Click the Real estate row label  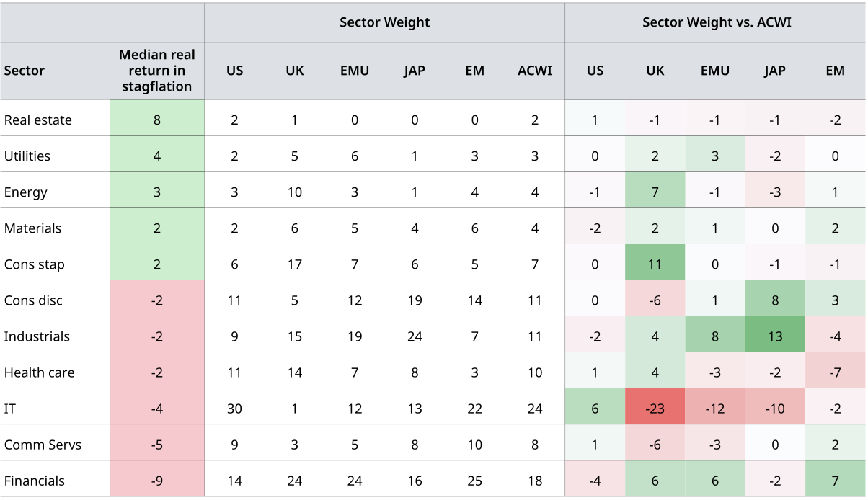click(x=38, y=120)
